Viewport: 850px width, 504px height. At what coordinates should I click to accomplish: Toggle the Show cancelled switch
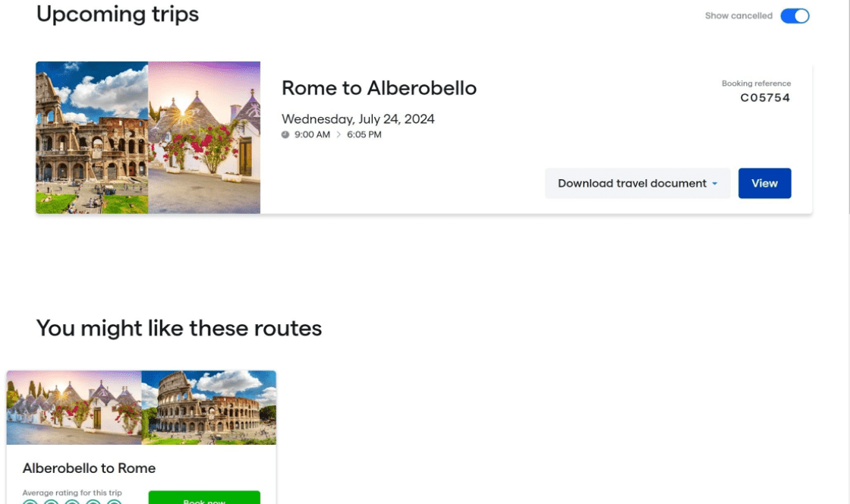click(795, 16)
